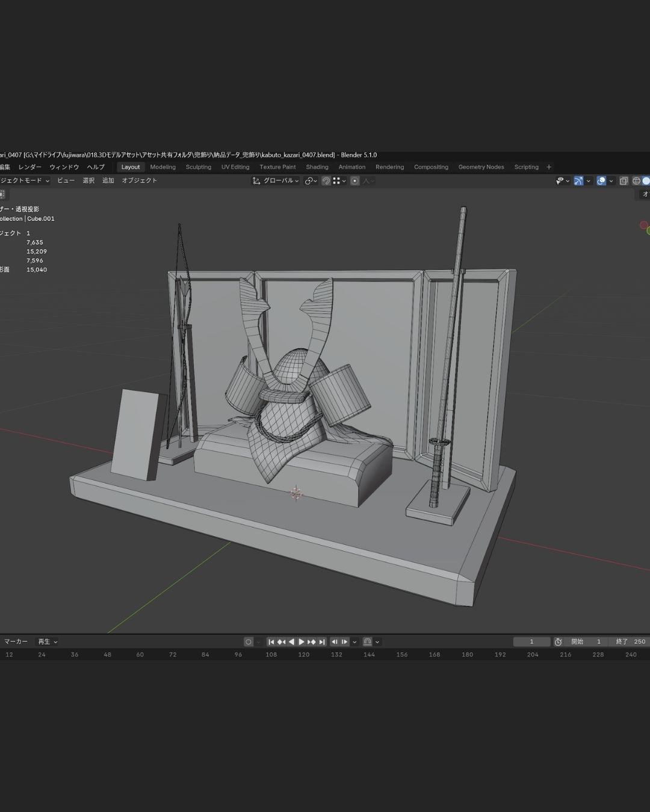Open the 追加 viewport menu
The width and height of the screenshot is (650, 812).
108,180
